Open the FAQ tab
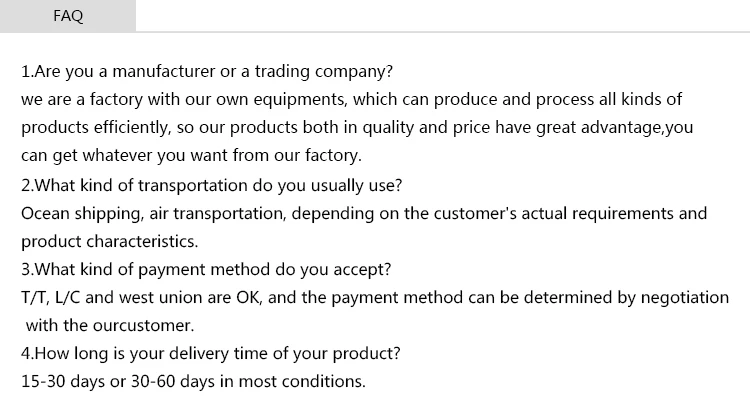Viewport: 750px width, 416px height. [x=68, y=16]
